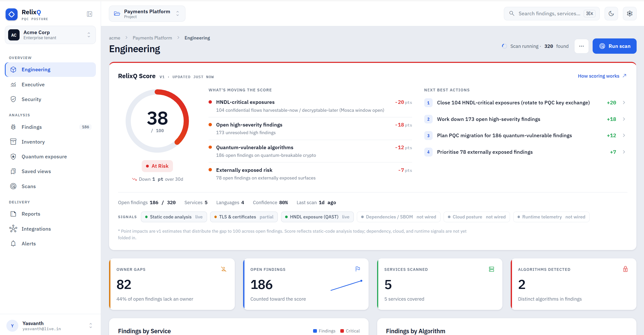The height and width of the screenshot is (335, 644).
Task: Collapse the sidebar panel icon
Action: pyautogui.click(x=90, y=14)
